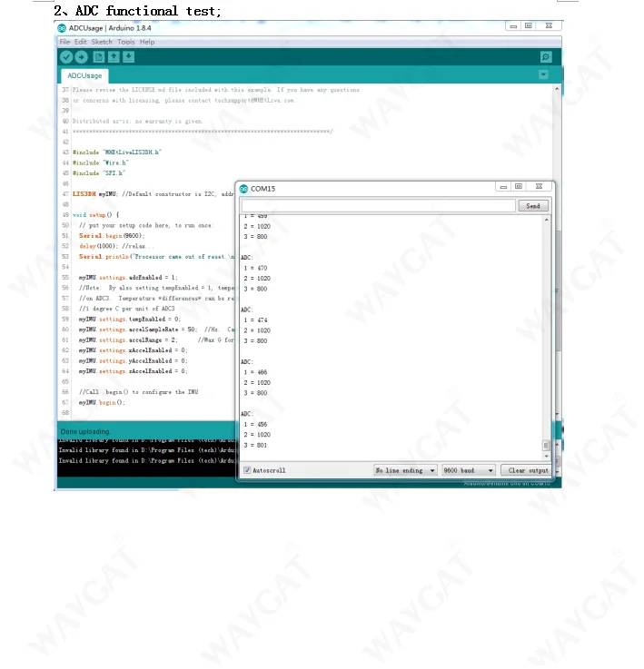Minimize the COM15 serial monitor window
Image resolution: width=644 pixels, height=669 pixels.
[x=503, y=187]
